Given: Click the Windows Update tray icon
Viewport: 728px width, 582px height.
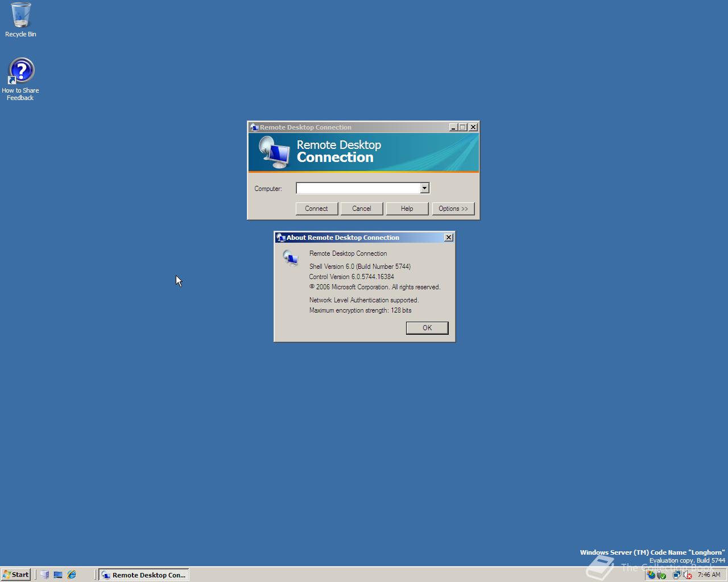Looking at the screenshot, I should coord(651,575).
